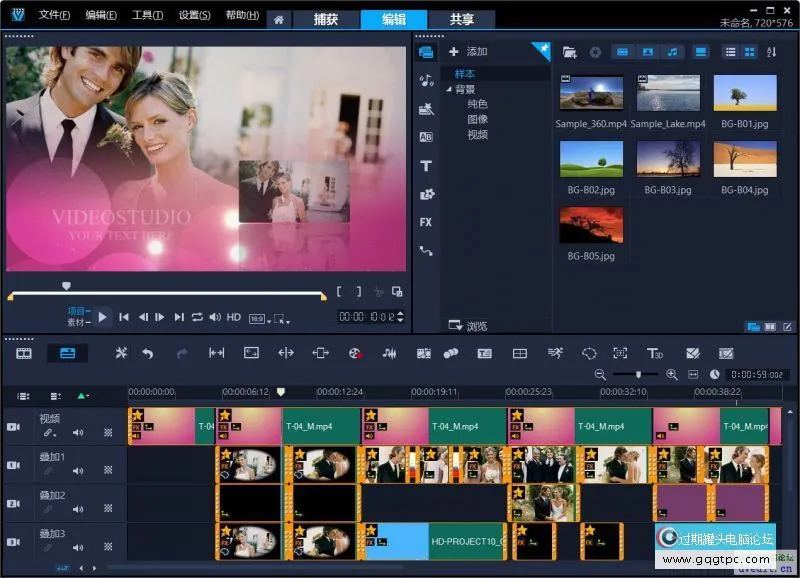Click the import media folder icon
This screenshot has width=800, height=578.
click(570, 52)
